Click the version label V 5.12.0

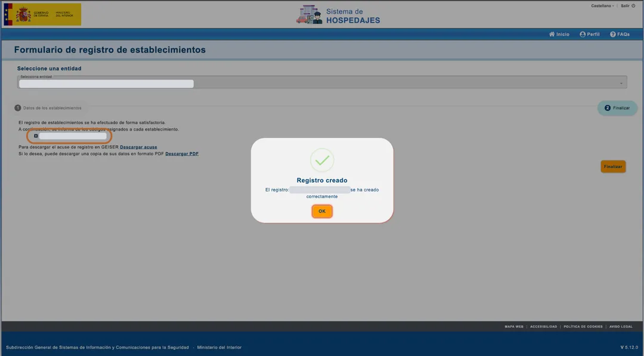(629, 348)
